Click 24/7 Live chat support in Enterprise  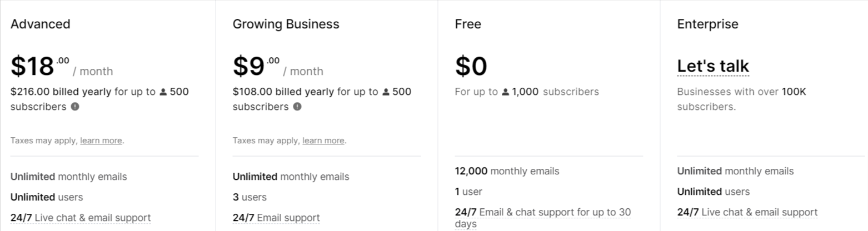(747, 212)
